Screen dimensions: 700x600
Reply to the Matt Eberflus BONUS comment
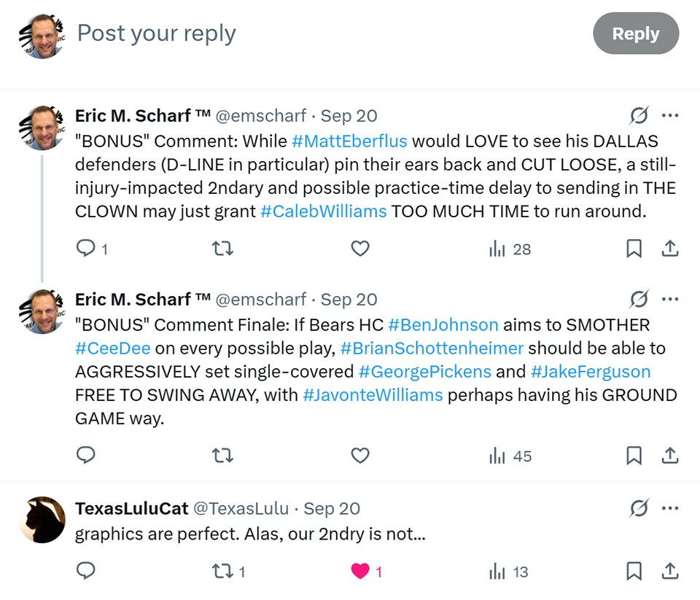pos(87,249)
